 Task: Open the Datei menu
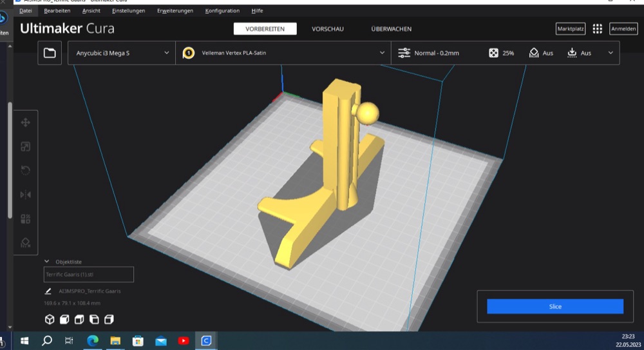pyautogui.click(x=26, y=11)
